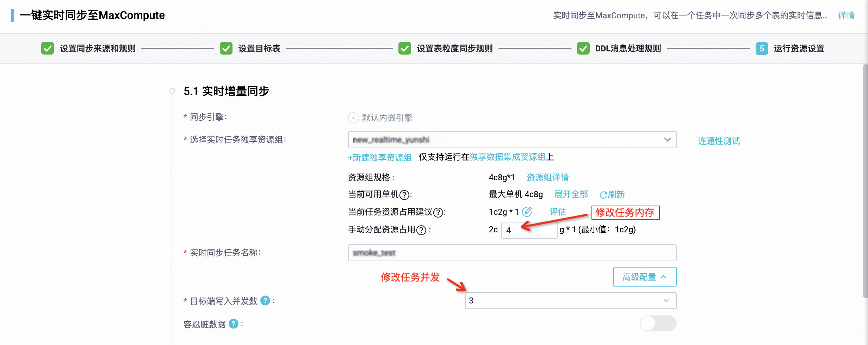
Task: Go to step 设置同步来源和规则
Action: [x=98, y=48]
